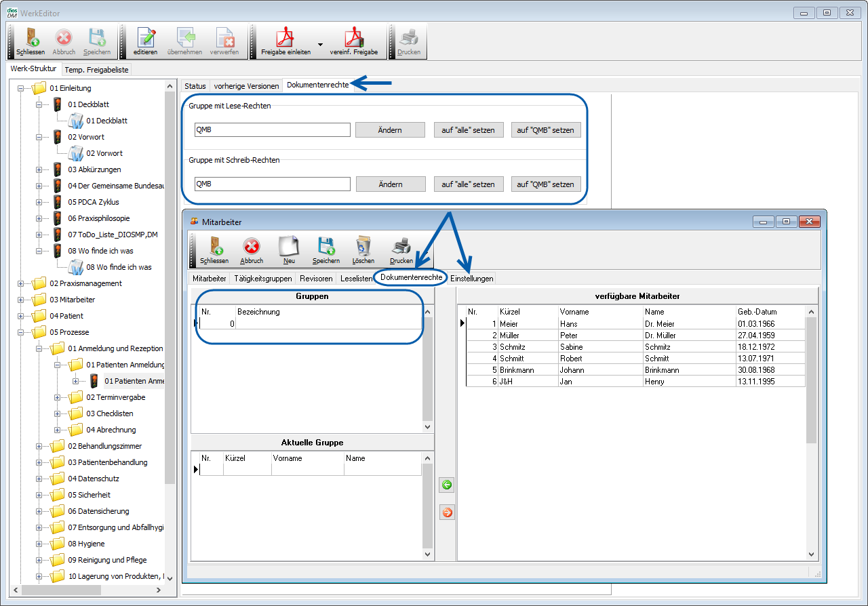Set Schreib-Rechten group to "alle"
This screenshot has height=606, width=868.
click(x=468, y=184)
